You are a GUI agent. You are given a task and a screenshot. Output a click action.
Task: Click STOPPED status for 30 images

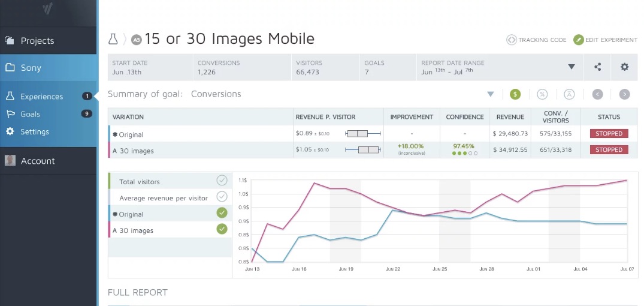(x=609, y=150)
